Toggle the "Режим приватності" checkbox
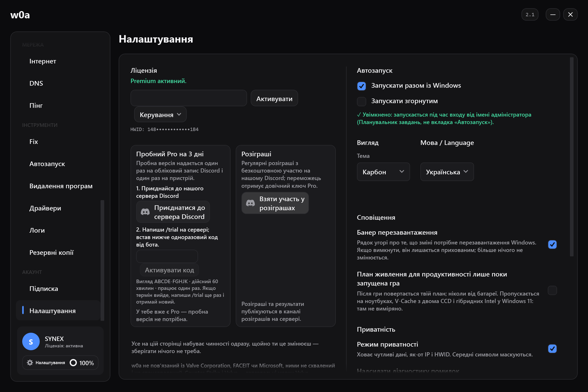The image size is (588, 392). pyautogui.click(x=552, y=349)
